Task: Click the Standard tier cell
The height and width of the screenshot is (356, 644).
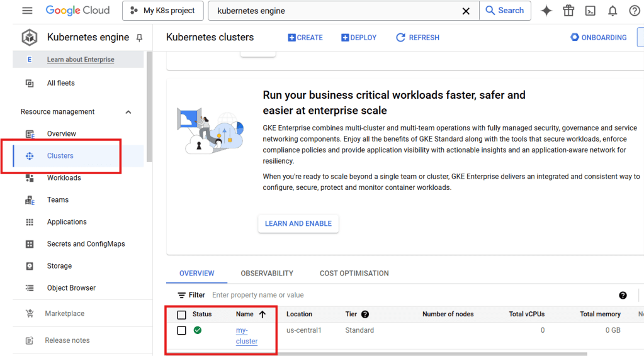Action: pyautogui.click(x=359, y=330)
